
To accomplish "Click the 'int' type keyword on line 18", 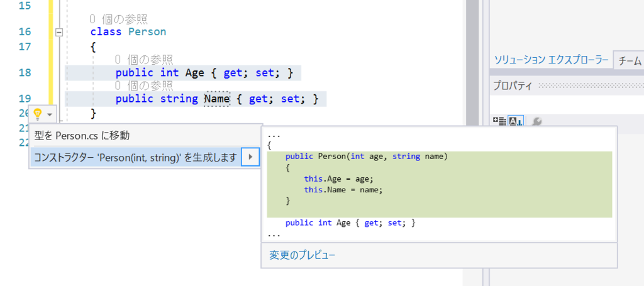I will tap(169, 73).
